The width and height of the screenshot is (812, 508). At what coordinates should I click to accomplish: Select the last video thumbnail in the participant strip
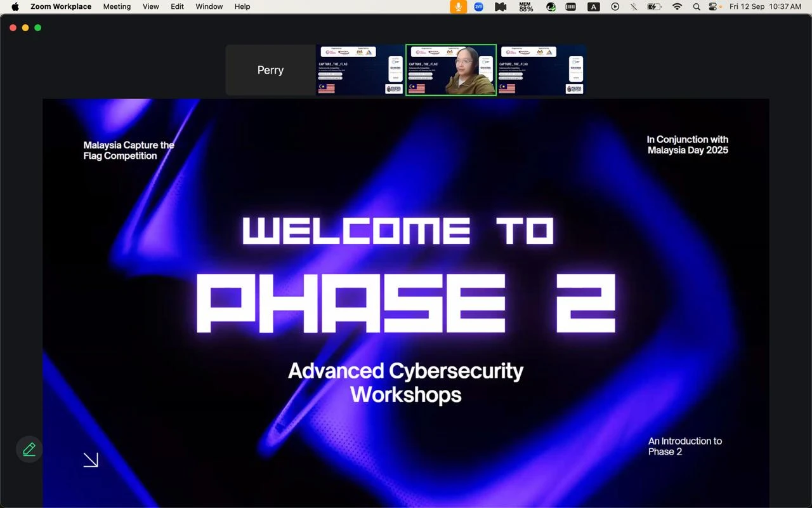[x=541, y=70]
